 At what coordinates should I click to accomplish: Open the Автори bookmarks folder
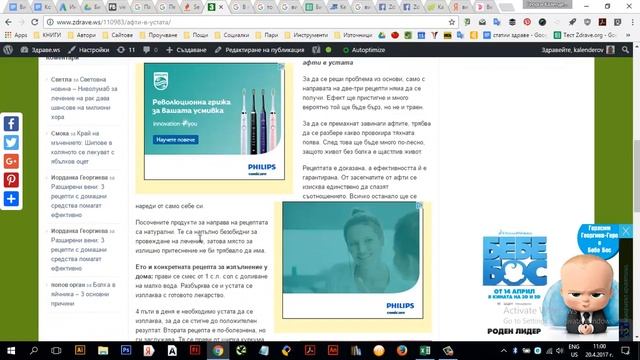[82, 36]
